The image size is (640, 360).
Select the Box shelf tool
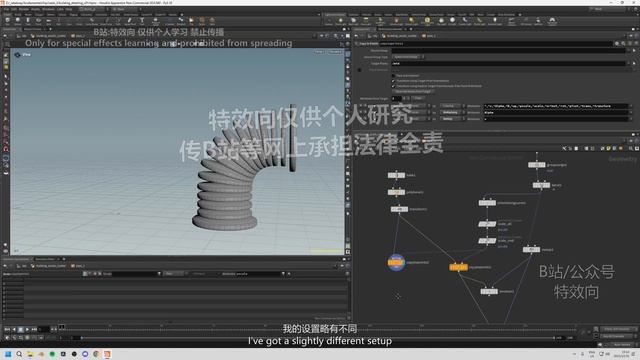[x=7, y=20]
